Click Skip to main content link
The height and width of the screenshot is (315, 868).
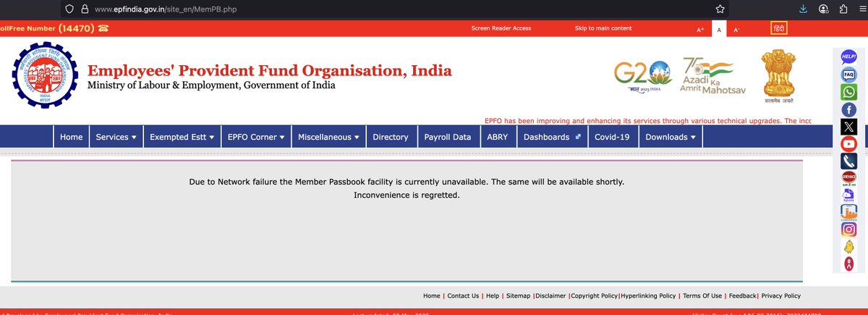pos(603,28)
